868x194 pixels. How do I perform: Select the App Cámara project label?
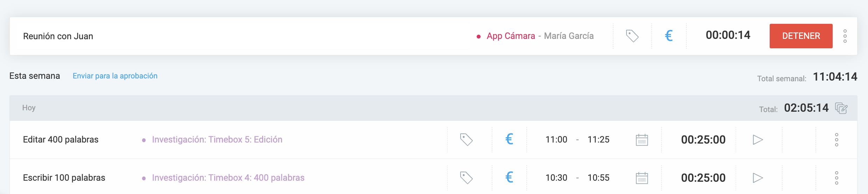pos(511,36)
